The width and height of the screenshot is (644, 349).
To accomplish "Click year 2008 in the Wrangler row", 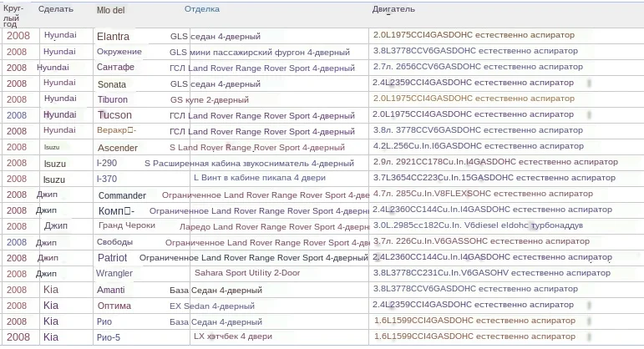I will tap(17, 274).
